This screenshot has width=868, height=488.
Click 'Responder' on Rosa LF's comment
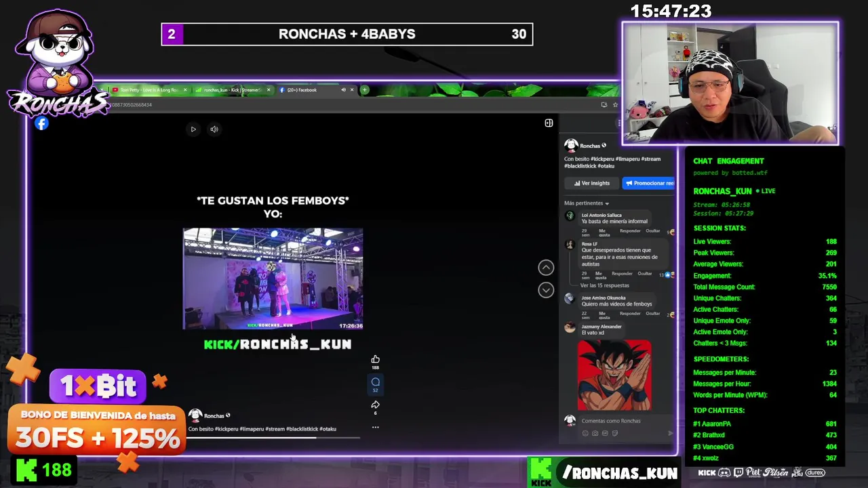click(622, 273)
